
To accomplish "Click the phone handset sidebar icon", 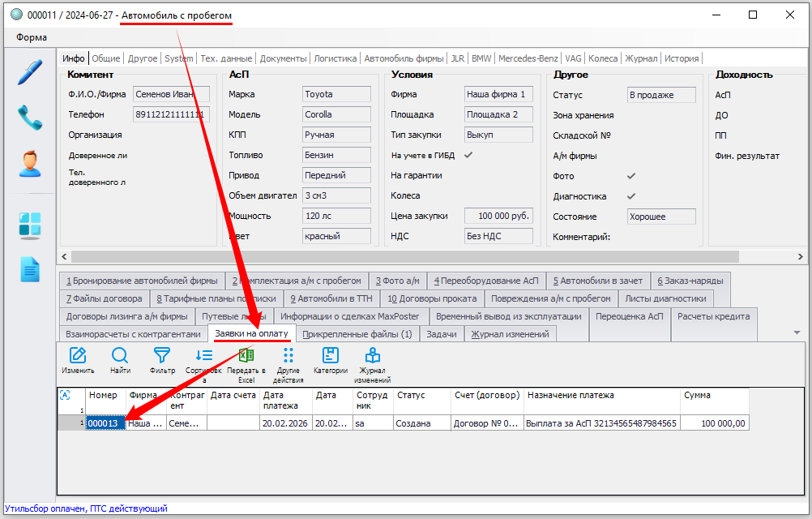I will click(29, 118).
